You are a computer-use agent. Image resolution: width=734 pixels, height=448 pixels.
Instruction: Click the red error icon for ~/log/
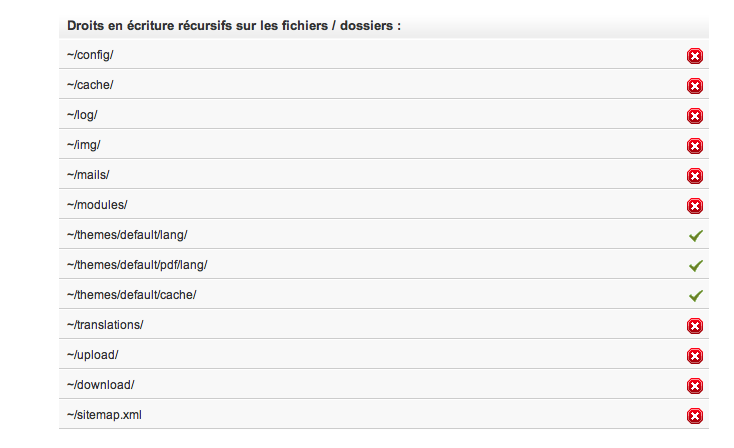695,116
